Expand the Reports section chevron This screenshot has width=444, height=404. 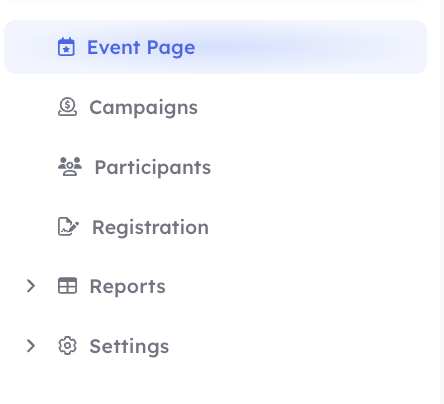click(x=31, y=286)
